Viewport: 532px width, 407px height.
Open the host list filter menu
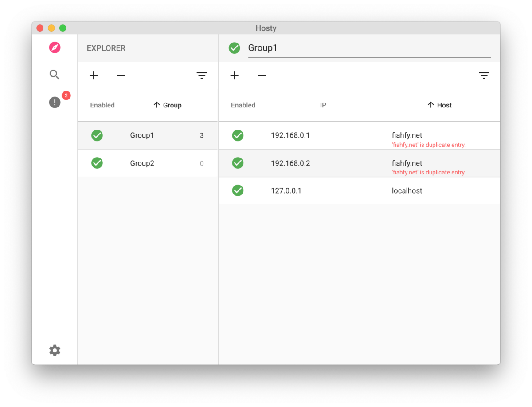(x=484, y=75)
